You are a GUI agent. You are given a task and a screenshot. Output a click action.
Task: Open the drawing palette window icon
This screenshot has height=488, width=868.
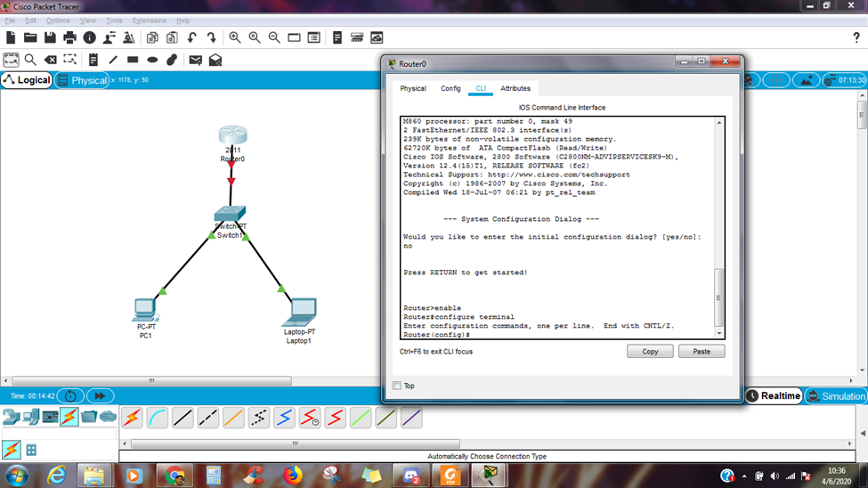[294, 37]
